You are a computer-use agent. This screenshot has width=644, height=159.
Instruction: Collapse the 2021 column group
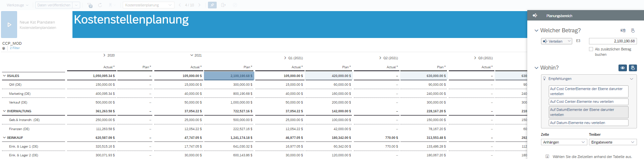click(192, 55)
